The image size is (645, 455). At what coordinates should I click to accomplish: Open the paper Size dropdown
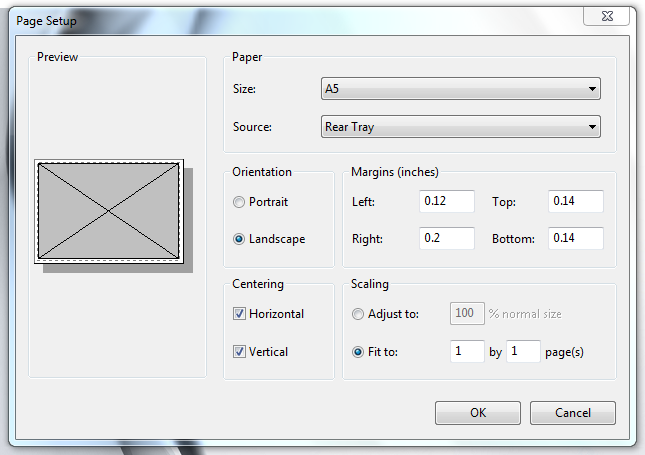[x=461, y=88]
